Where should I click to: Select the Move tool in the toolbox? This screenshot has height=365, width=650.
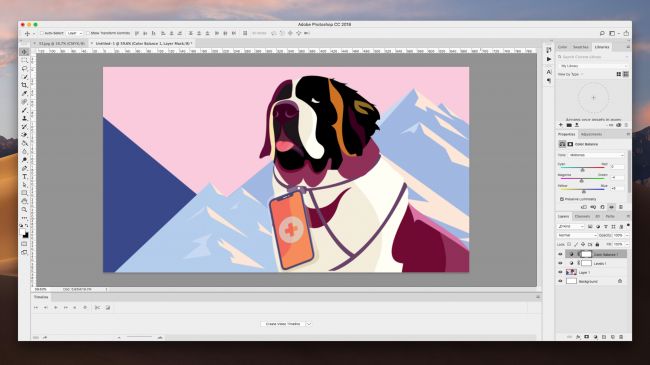pyautogui.click(x=24, y=52)
